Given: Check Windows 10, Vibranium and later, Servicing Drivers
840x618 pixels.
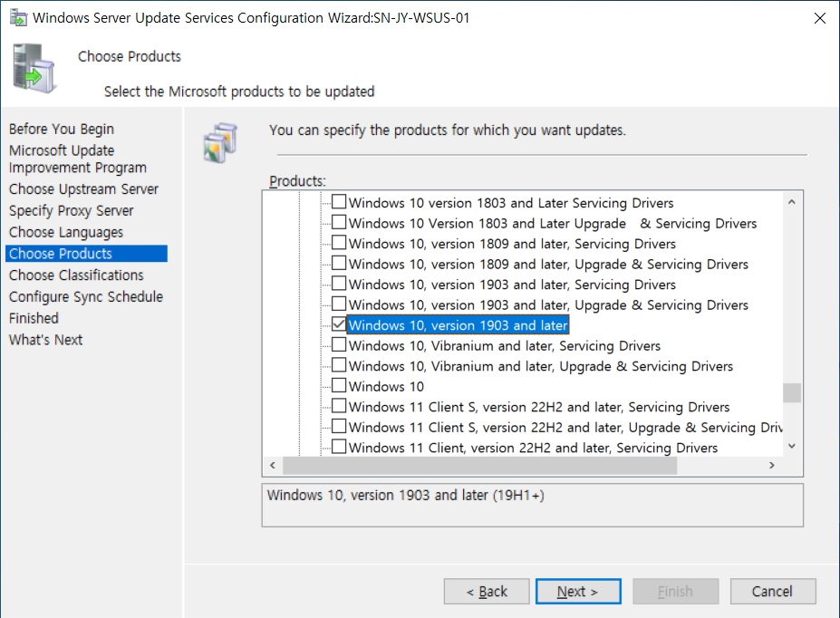Looking at the screenshot, I should (339, 345).
